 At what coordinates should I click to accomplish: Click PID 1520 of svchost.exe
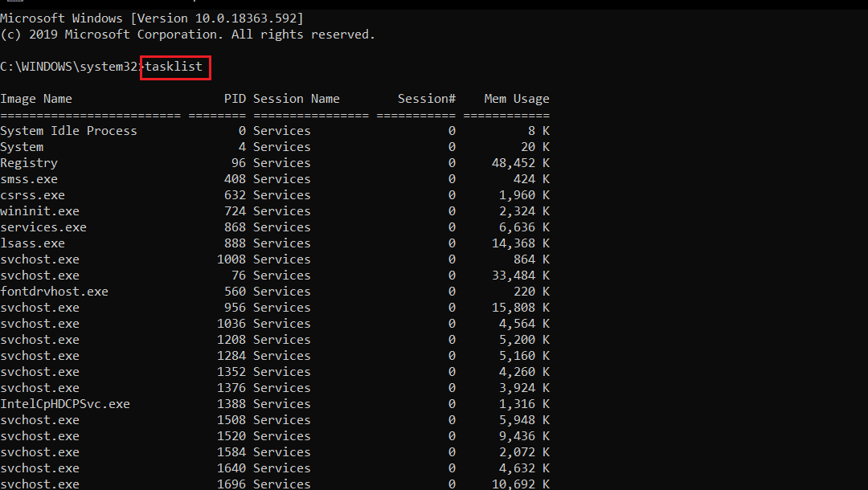click(231, 436)
